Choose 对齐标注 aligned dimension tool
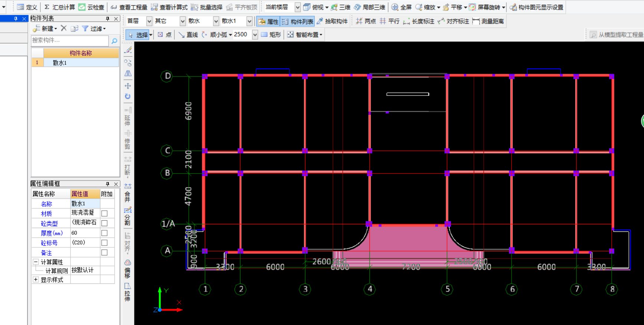644x325 pixels. coord(453,21)
